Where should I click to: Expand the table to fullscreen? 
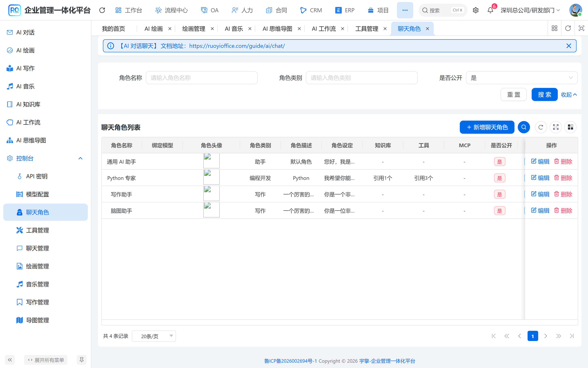556,127
